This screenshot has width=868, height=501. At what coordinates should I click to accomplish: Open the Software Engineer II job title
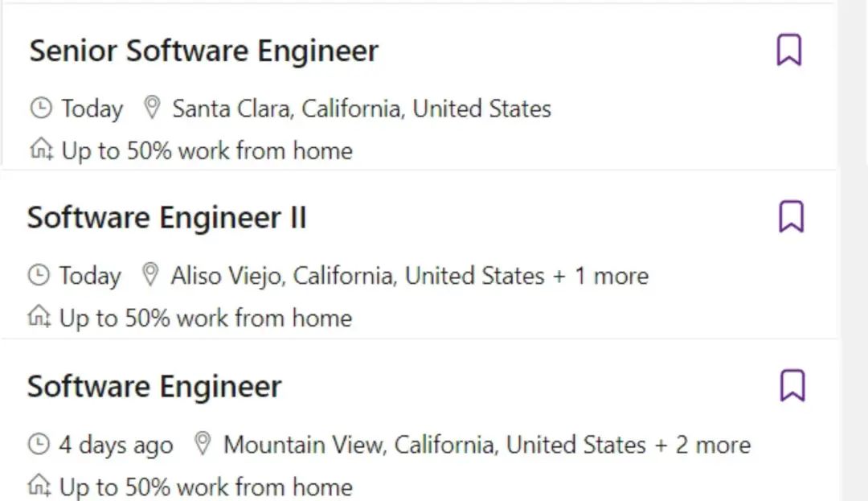pos(166,218)
